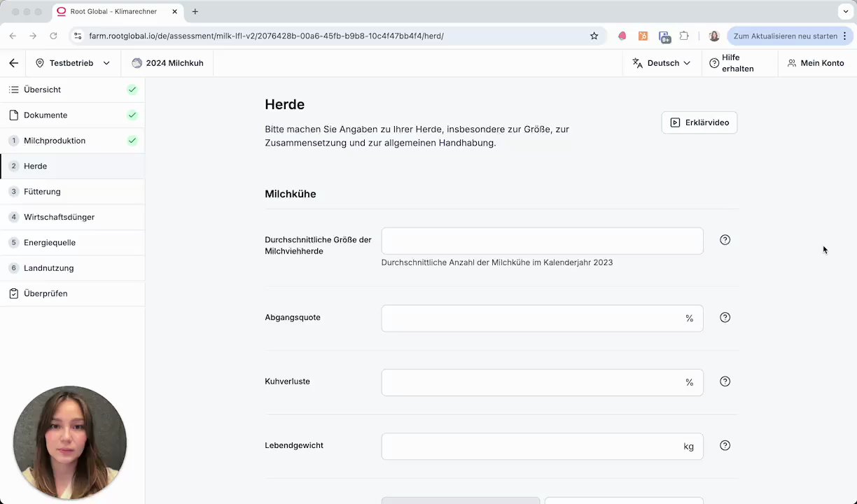Click the help icon for Lebendgewicht
The image size is (857, 504).
click(725, 446)
